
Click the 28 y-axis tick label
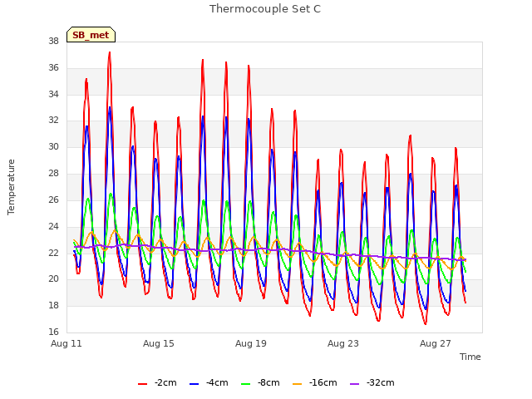click(53, 174)
